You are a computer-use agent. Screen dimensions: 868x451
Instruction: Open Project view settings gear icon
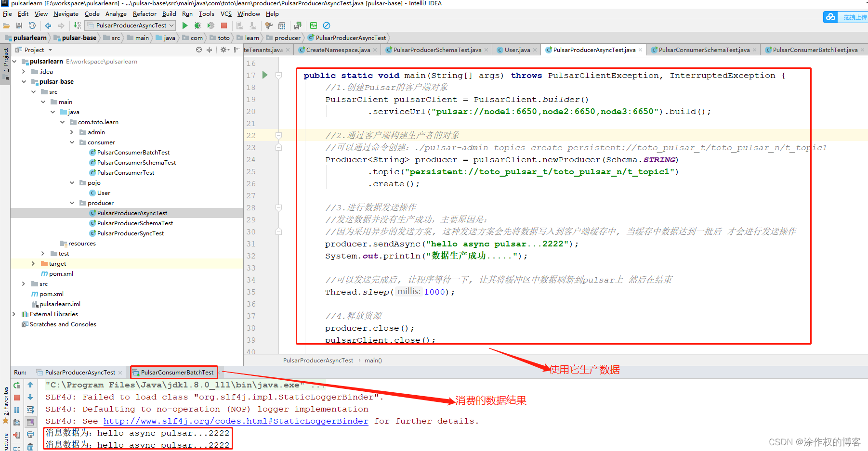click(x=224, y=50)
